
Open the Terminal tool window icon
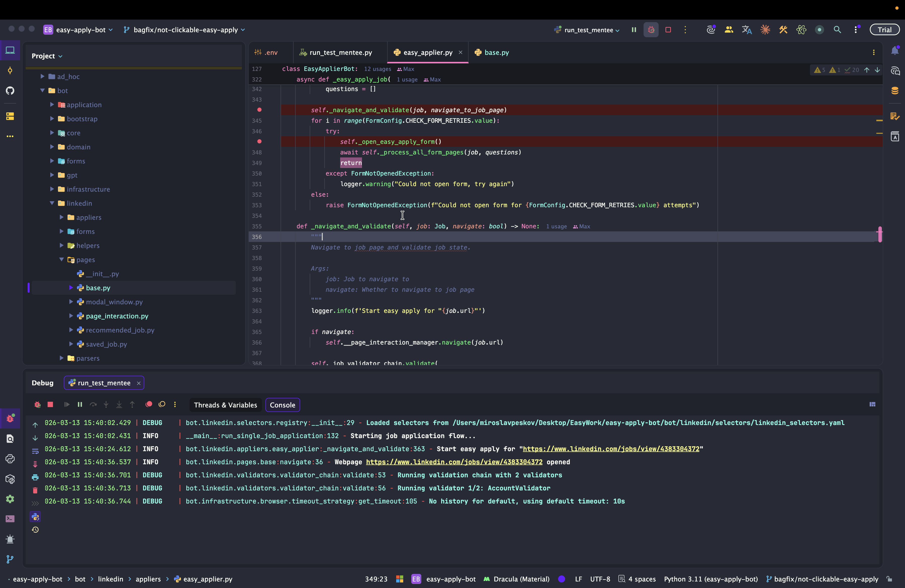point(10,519)
